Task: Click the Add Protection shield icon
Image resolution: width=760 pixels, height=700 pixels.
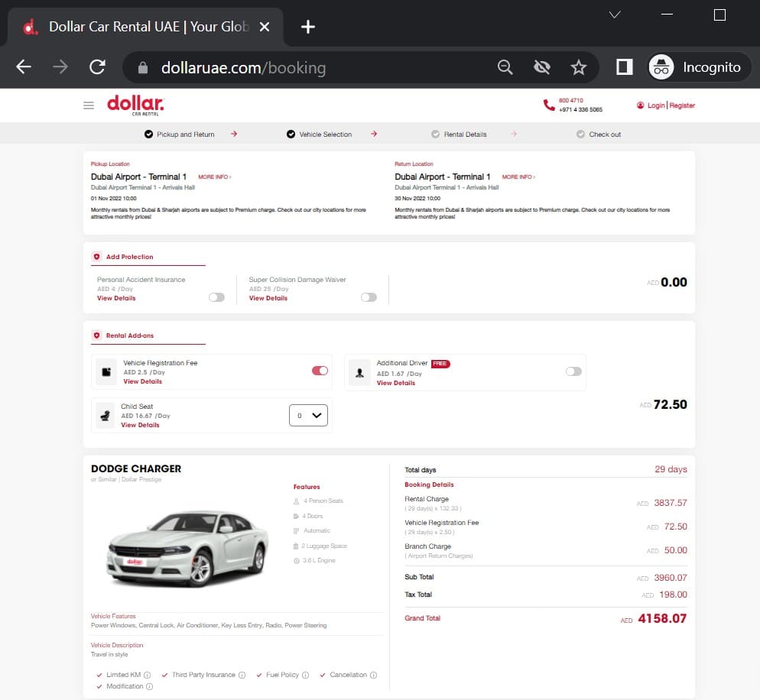Action: point(96,257)
